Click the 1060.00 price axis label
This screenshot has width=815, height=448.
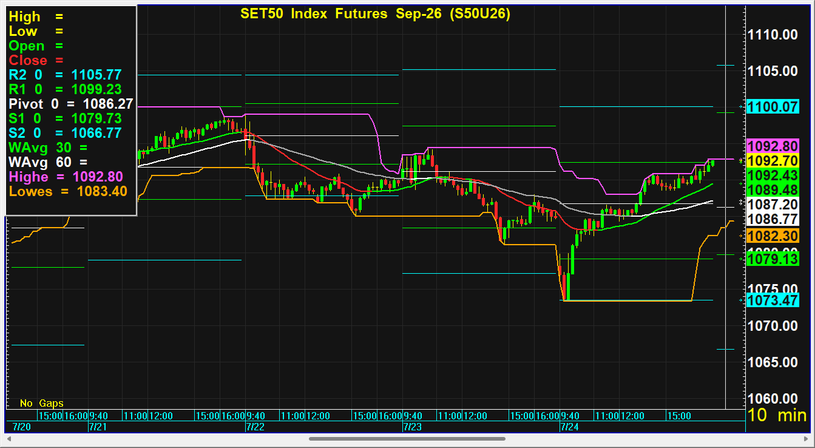[x=772, y=399]
